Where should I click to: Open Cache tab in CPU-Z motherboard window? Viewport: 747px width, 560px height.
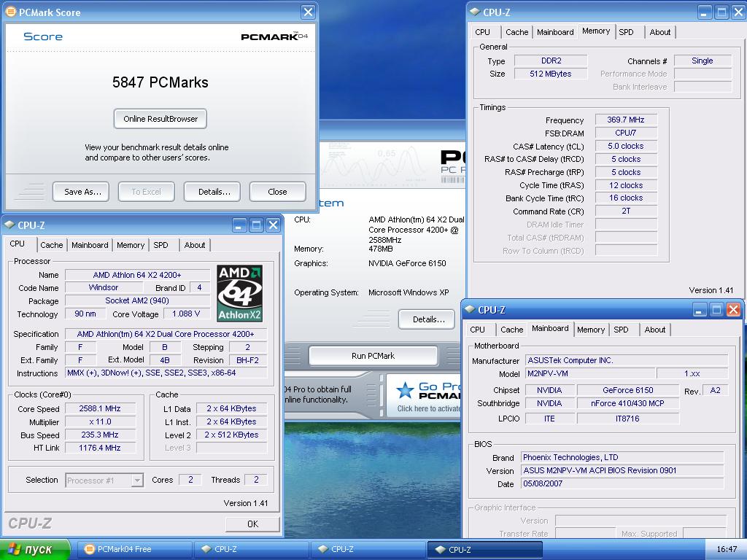[x=511, y=330]
